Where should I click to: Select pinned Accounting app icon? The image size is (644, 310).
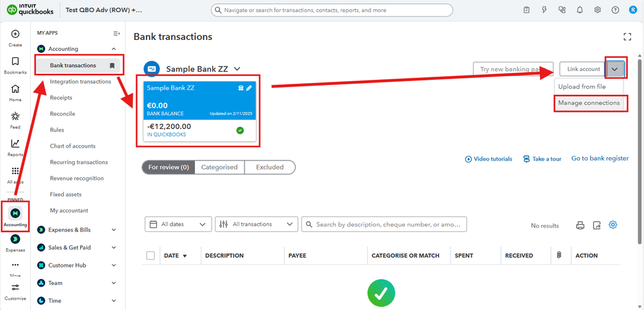pos(15,213)
